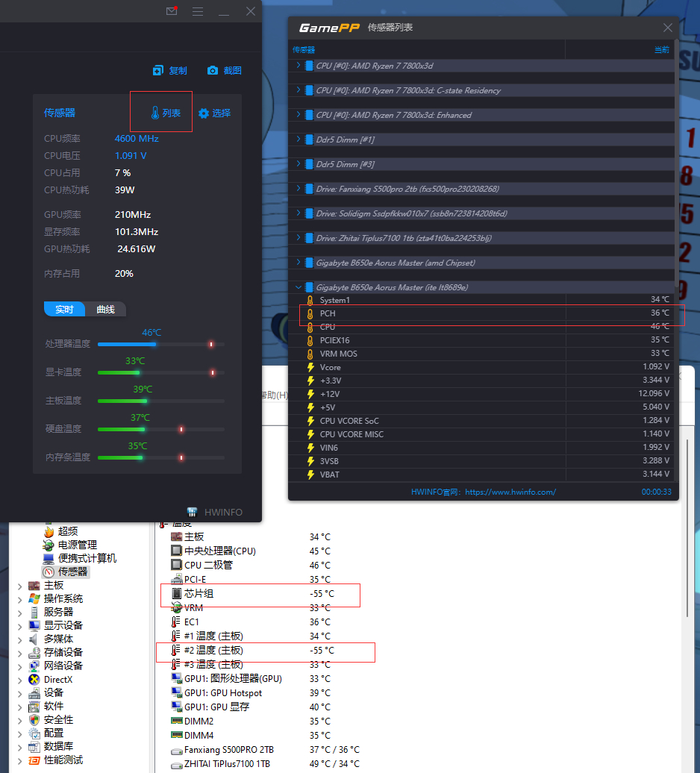
Task: Expand CPU [#0]: AMD Ryzen 7 7800x3d group
Action: pos(299,65)
